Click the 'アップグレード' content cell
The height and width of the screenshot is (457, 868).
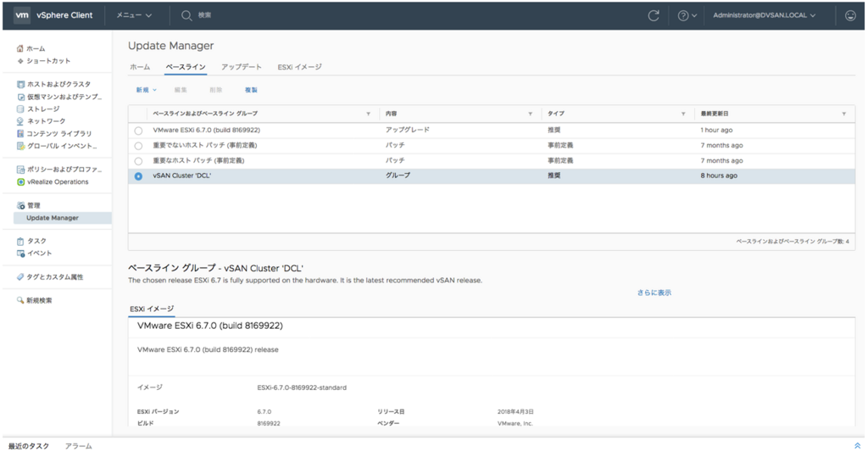408,131
